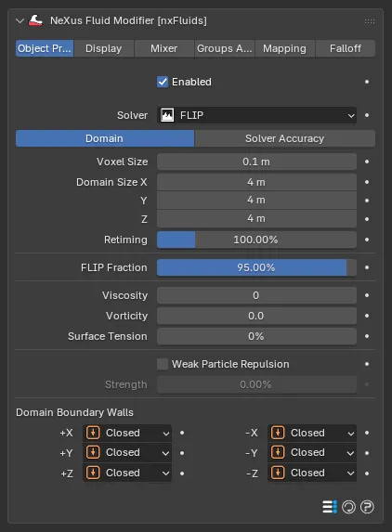Collapse the NeXus Fluid Modifier panel
The width and height of the screenshot is (392, 532).
coord(20,21)
